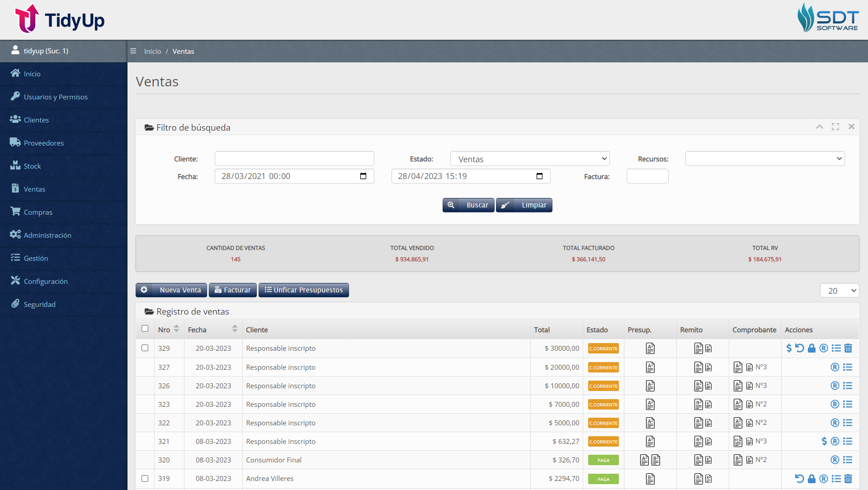Toggle the select-all sales checkbox in header

point(145,329)
